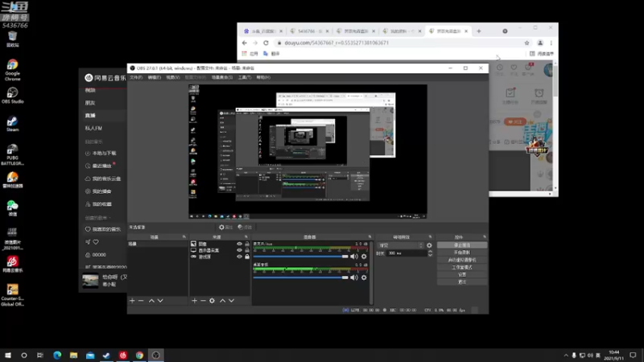Toggle lock on display capture source

(x=247, y=250)
